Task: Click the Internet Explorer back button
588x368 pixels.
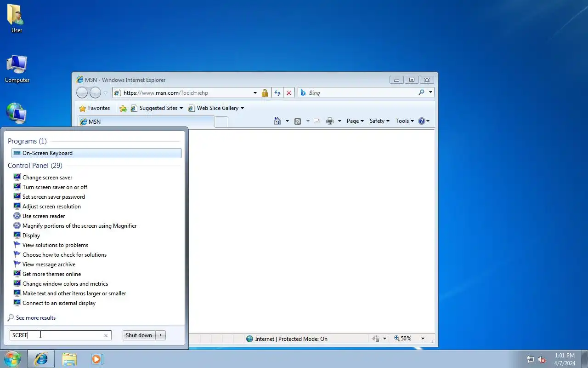Action: coord(82,93)
